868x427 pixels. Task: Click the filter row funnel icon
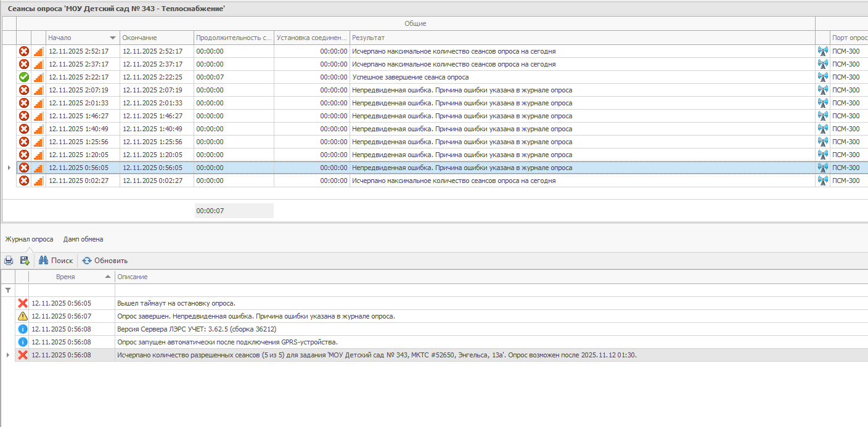click(8, 290)
